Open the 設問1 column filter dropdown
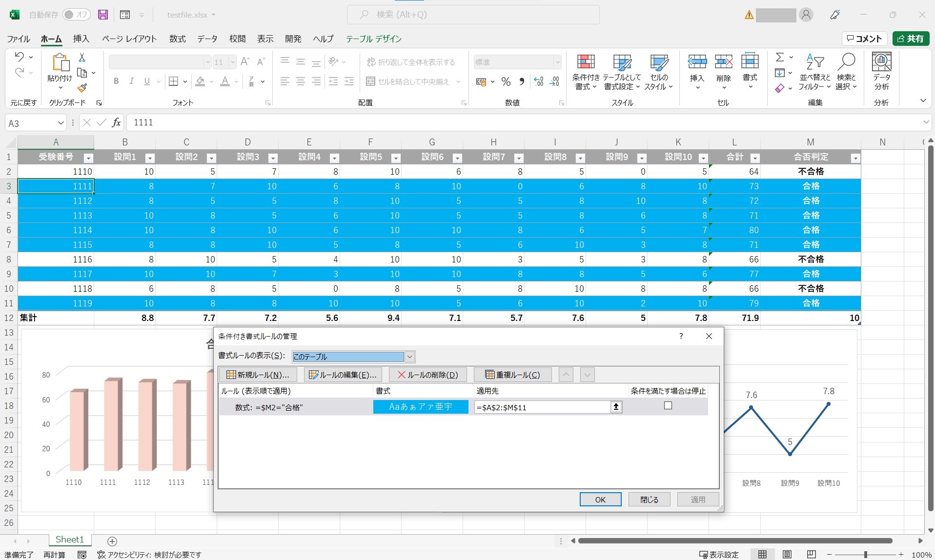The image size is (935, 560). (x=150, y=158)
